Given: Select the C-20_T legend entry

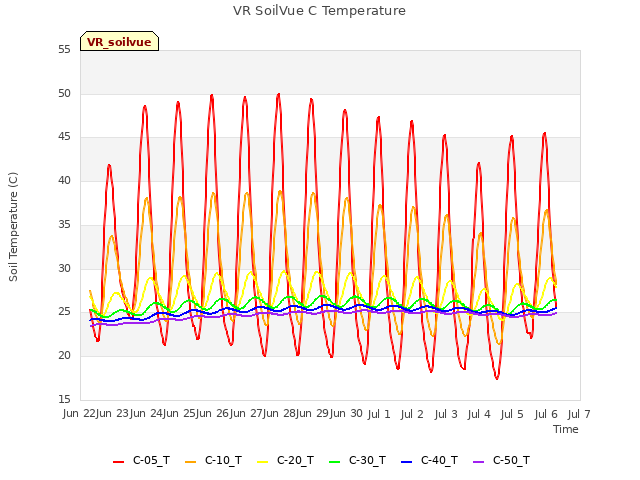Looking at the screenshot, I should 286,460.
